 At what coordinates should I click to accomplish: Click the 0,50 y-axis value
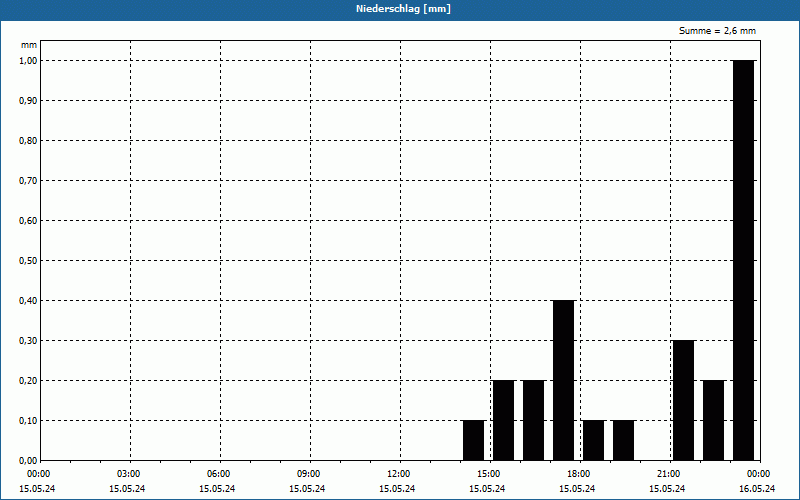click(29, 261)
